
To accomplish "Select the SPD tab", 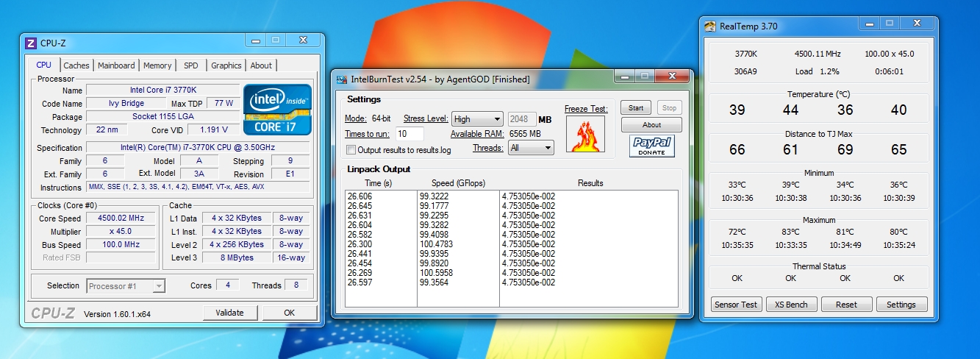I will click(191, 65).
